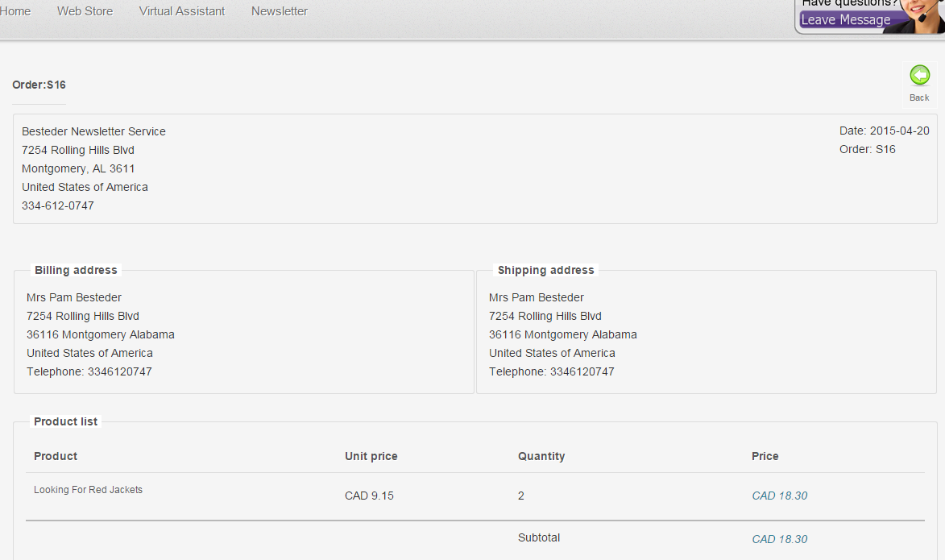Click the Besteder Newsletter Service company name

93,131
